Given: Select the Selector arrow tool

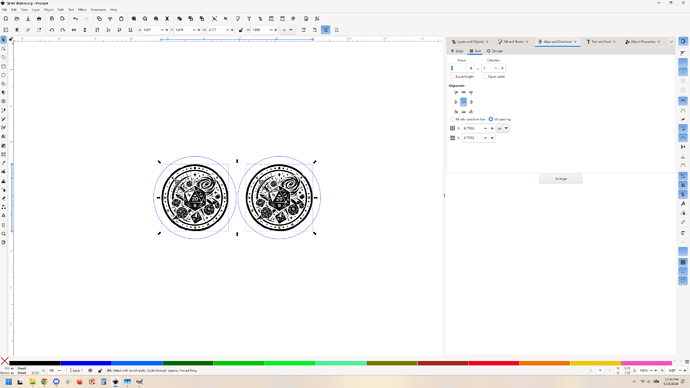Looking at the screenshot, I should [x=4, y=40].
